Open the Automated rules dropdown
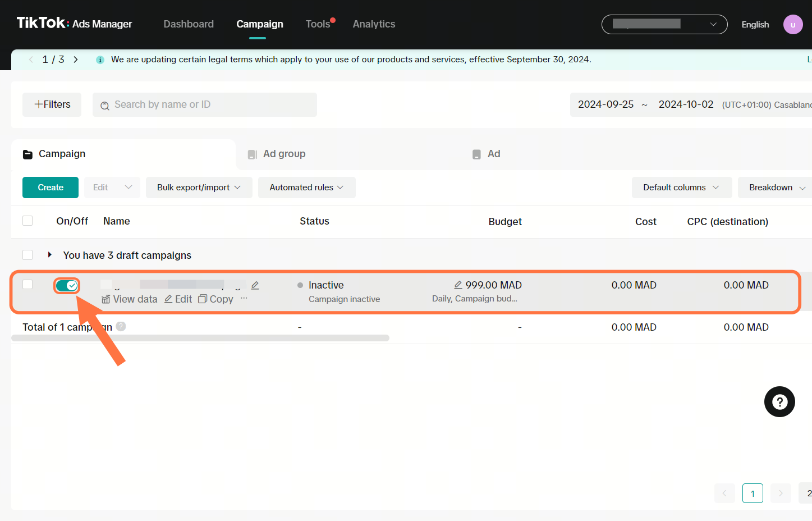 point(306,188)
